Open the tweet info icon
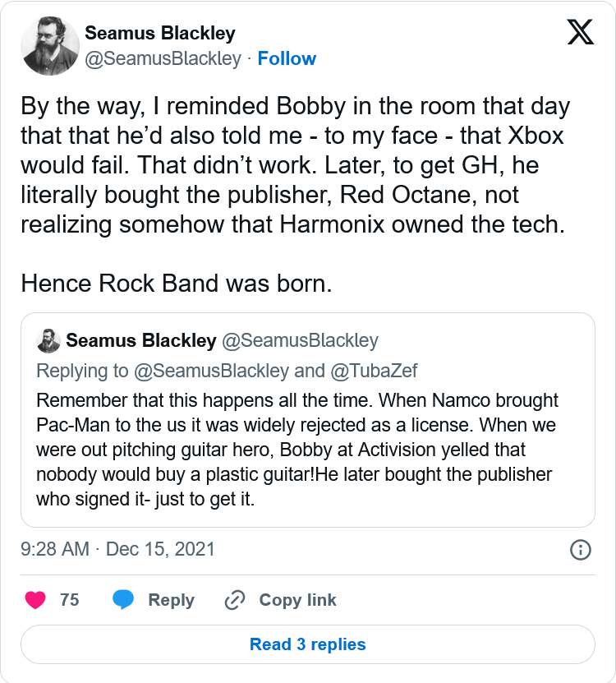The width and height of the screenshot is (616, 683). pyautogui.click(x=581, y=550)
